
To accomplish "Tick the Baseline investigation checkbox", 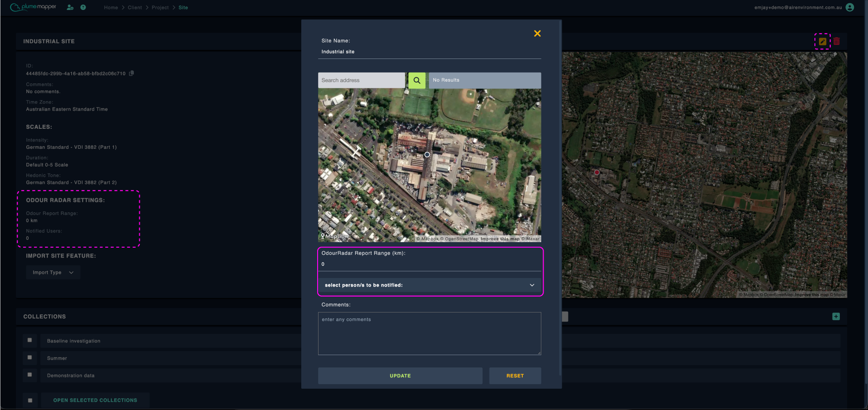I will 29,340.
